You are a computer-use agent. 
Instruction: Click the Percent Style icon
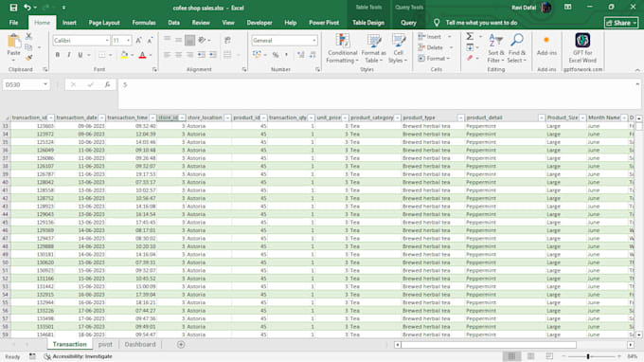point(276,55)
